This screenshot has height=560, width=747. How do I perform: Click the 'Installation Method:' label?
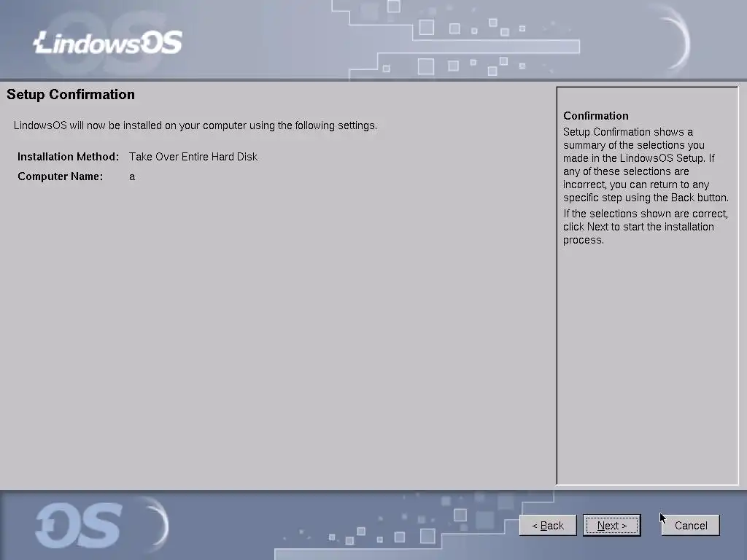click(x=68, y=157)
